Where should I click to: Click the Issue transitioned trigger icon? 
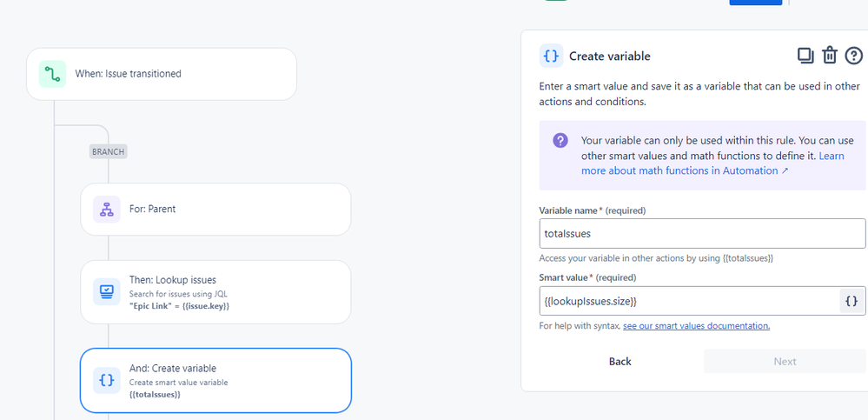tap(53, 74)
